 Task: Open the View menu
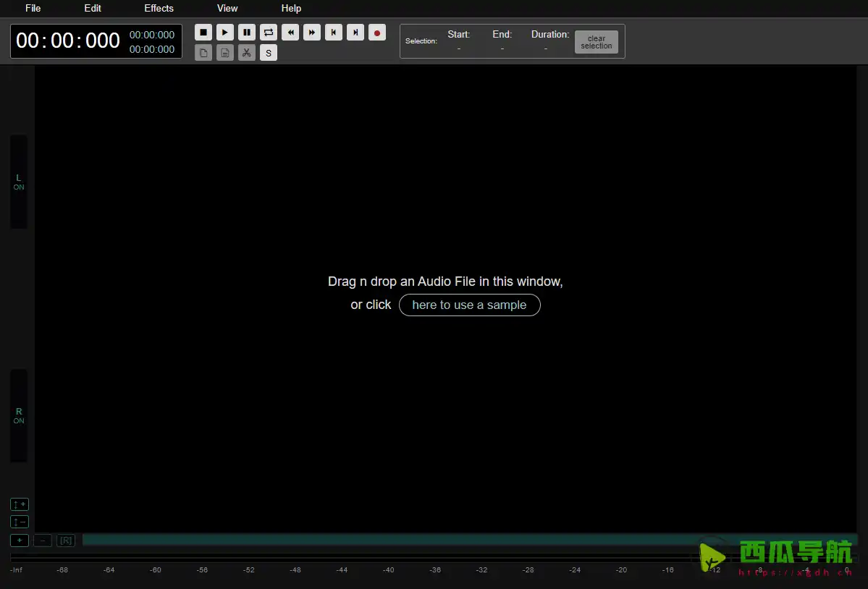[227, 9]
